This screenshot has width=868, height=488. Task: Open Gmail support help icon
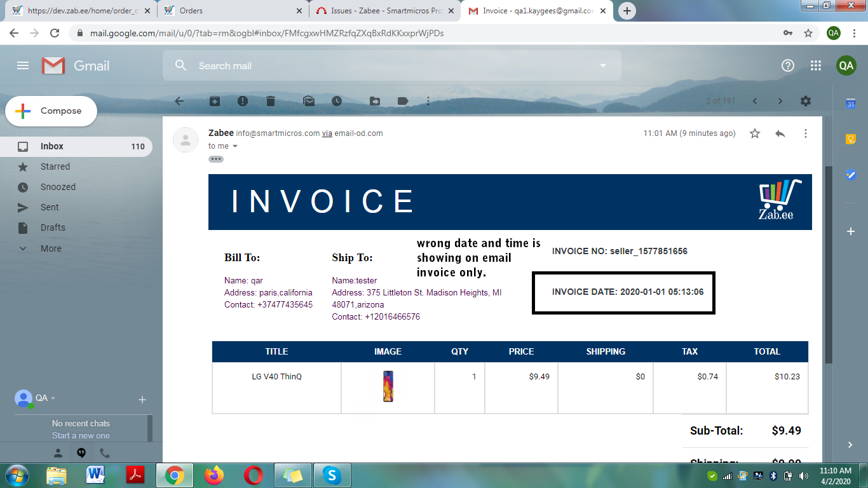pyautogui.click(x=788, y=65)
